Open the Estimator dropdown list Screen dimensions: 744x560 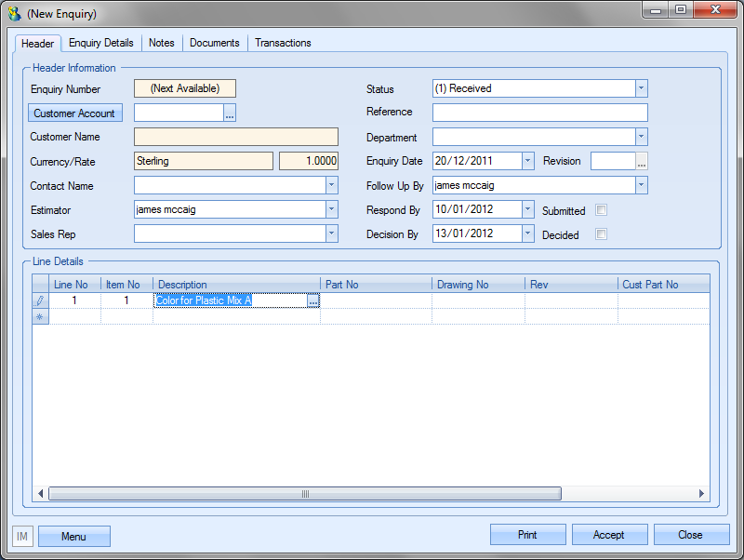[x=331, y=209]
